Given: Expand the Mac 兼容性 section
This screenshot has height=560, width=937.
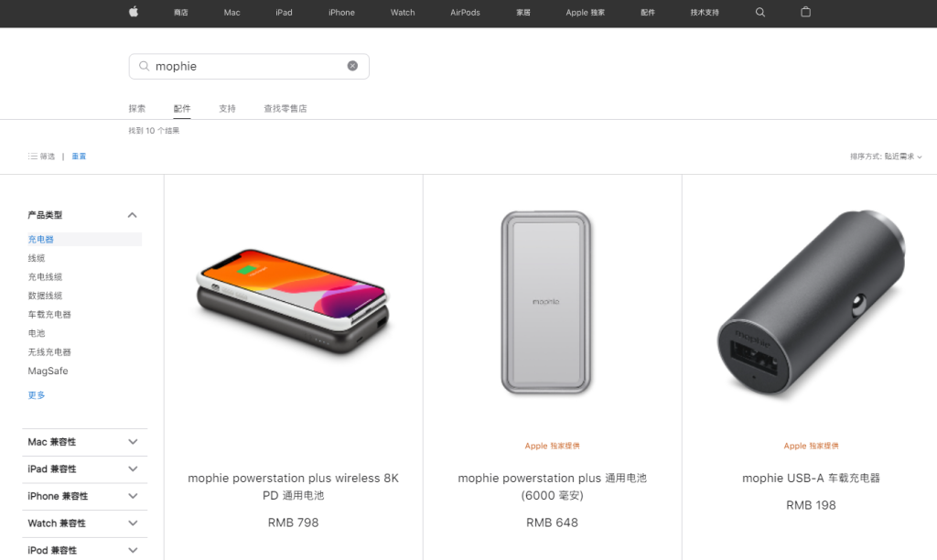Looking at the screenshot, I should pos(84,442).
